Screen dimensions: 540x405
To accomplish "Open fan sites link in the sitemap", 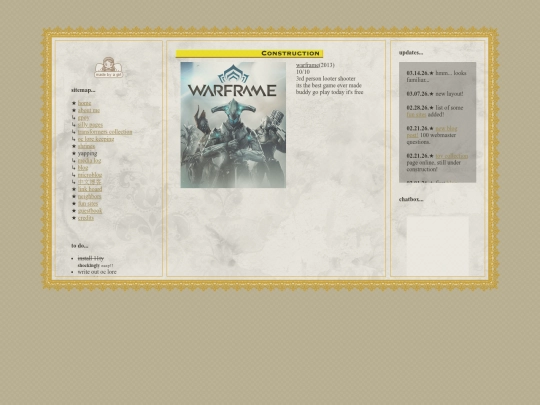I will [x=88, y=204].
